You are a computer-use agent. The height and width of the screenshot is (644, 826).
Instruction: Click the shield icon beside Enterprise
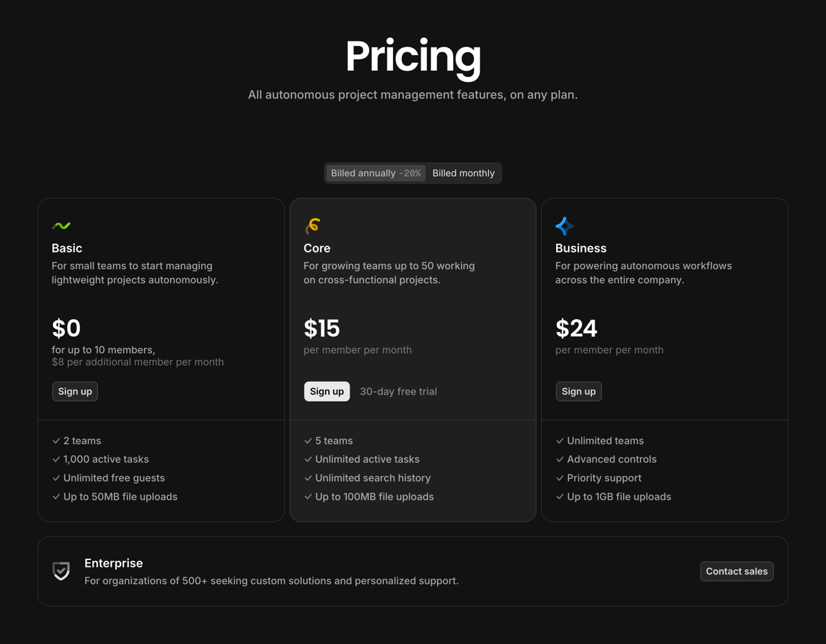(x=61, y=571)
